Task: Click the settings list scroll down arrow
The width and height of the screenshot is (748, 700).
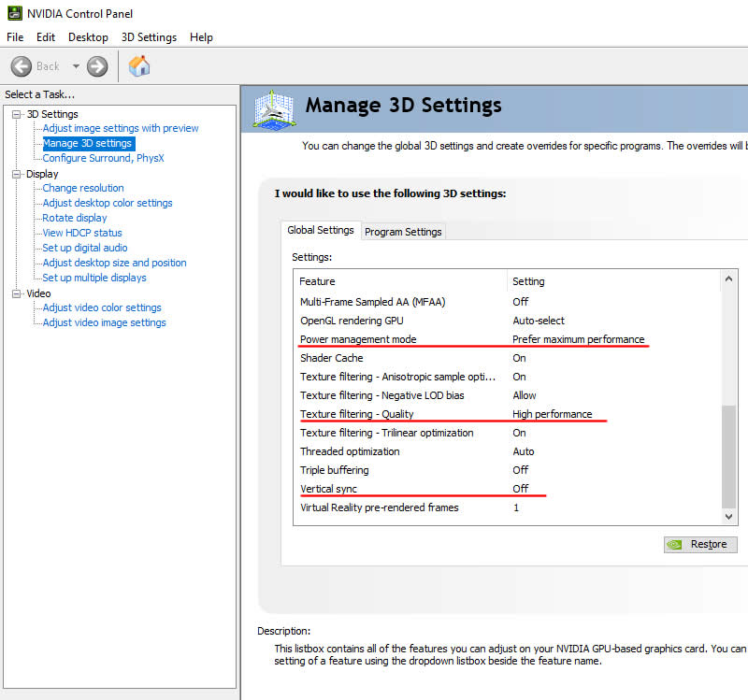Action: point(728,517)
